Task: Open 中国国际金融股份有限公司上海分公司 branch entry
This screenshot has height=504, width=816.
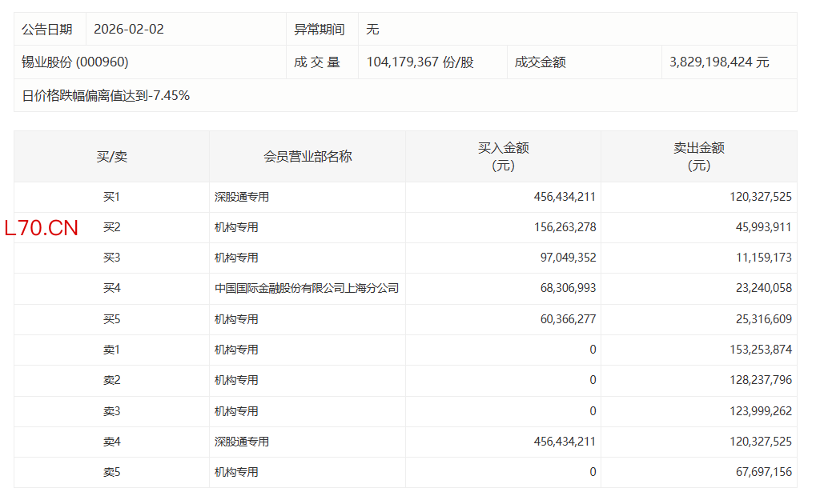Action: pyautogui.click(x=307, y=289)
